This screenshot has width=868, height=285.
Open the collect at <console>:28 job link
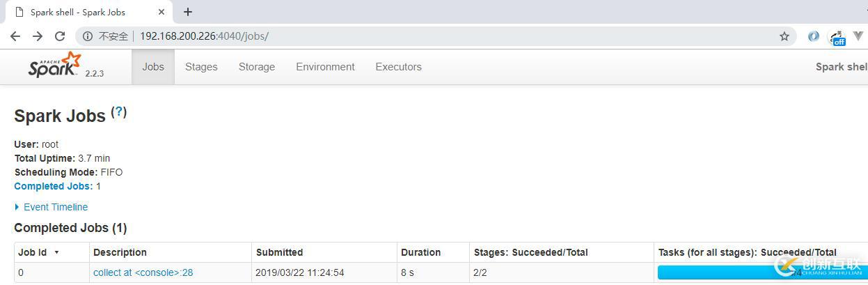143,272
